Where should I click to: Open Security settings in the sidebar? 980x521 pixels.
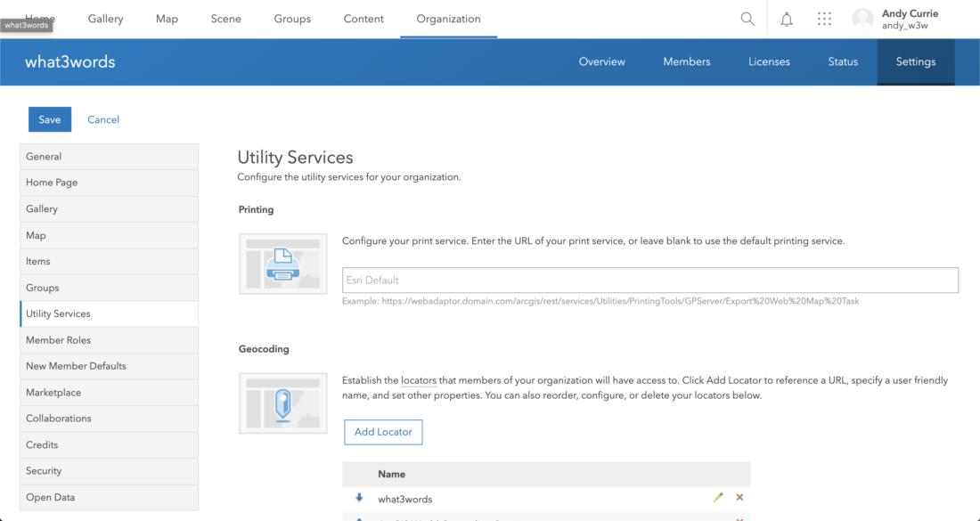(x=110, y=471)
